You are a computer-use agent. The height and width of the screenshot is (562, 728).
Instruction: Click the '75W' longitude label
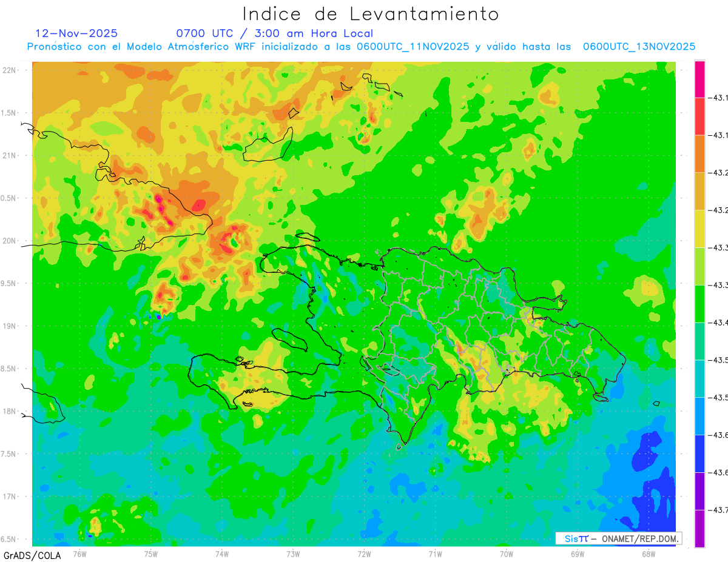pyautogui.click(x=151, y=554)
